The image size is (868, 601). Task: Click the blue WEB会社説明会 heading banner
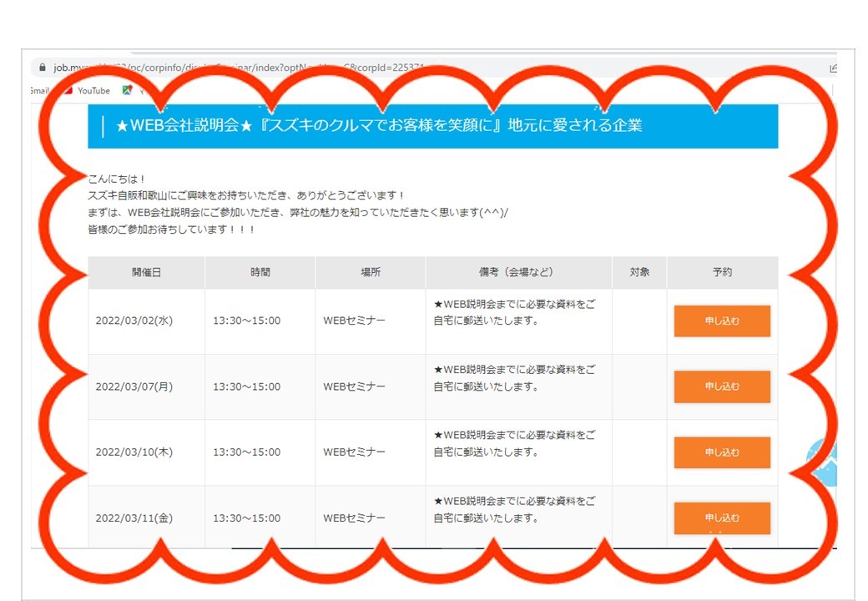tap(433, 126)
